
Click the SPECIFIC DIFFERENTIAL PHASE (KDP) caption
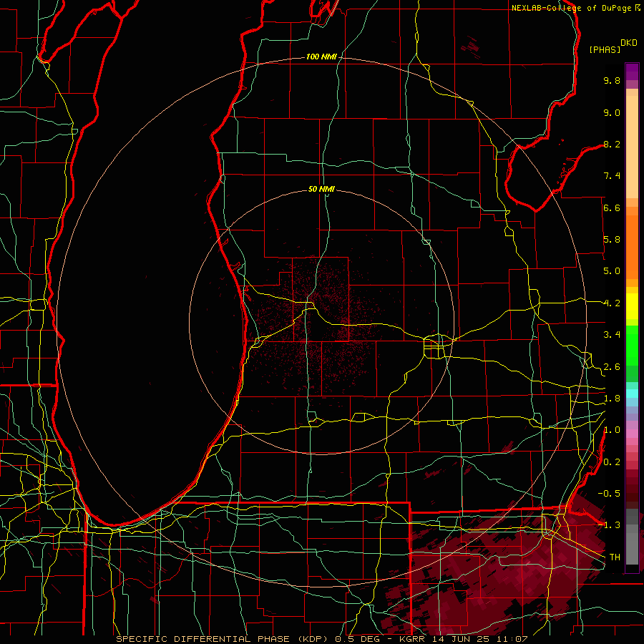(x=223, y=639)
